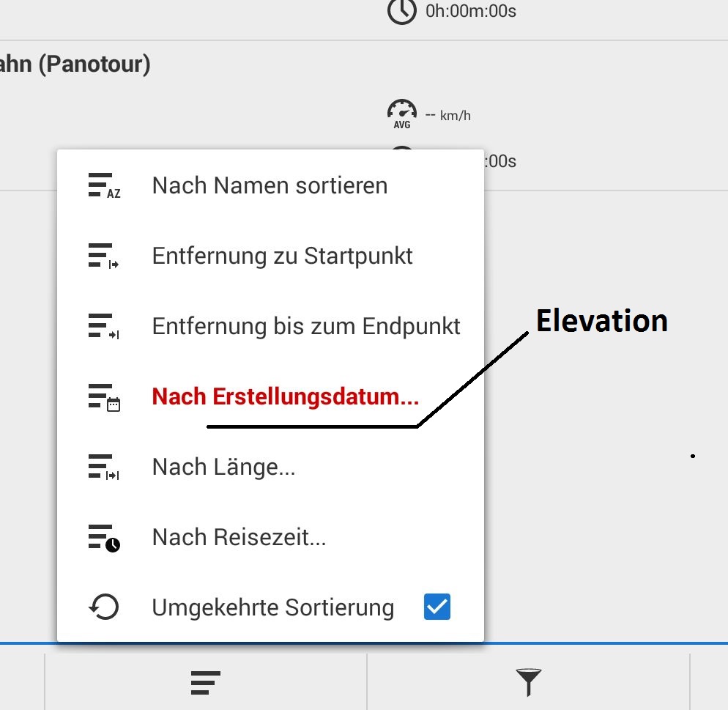Screen dimensions: 728x710
Task: Click the distance-to-start-point sort icon
Action: coord(103,256)
